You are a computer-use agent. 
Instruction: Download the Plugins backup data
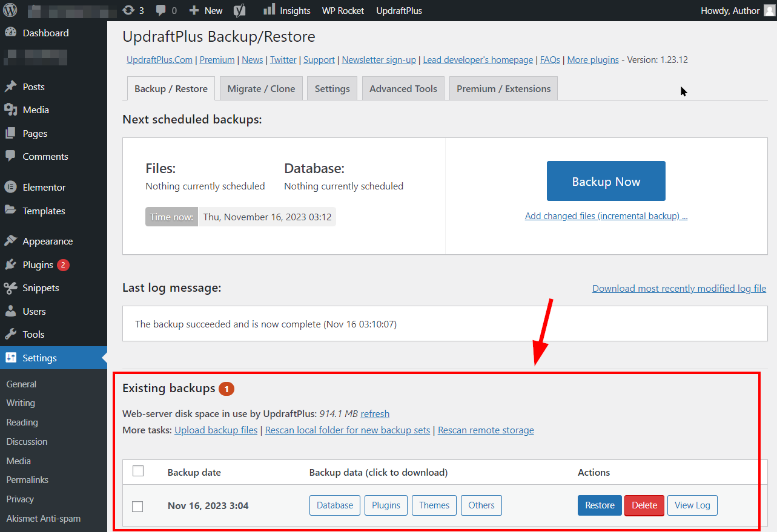[x=386, y=505]
